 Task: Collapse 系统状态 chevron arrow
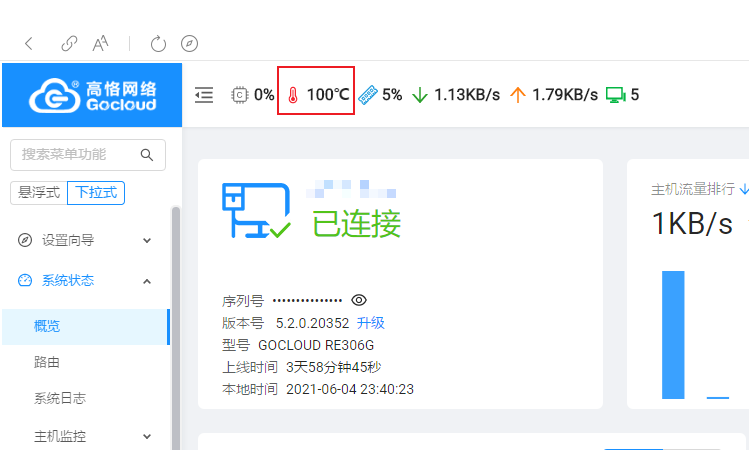pos(147,281)
